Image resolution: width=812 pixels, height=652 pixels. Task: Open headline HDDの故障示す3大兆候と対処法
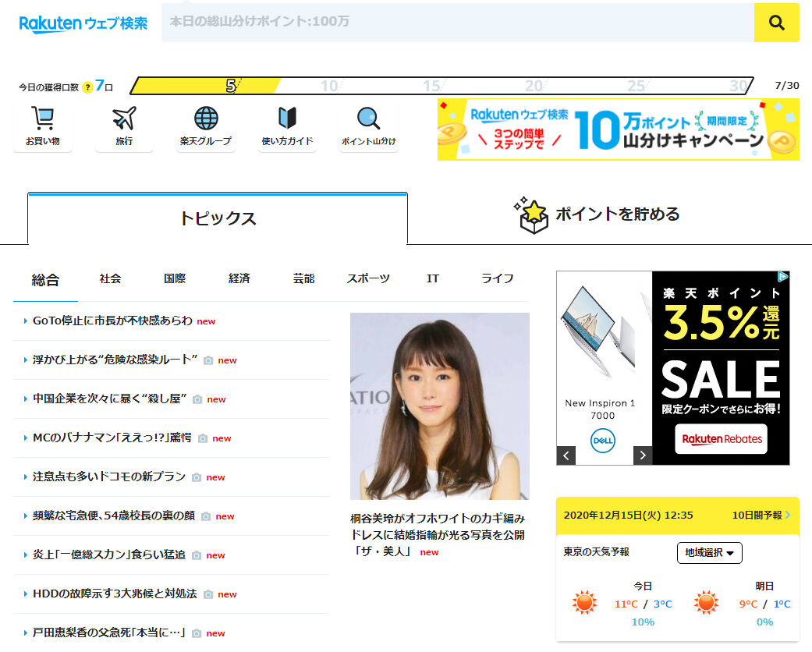(x=115, y=594)
